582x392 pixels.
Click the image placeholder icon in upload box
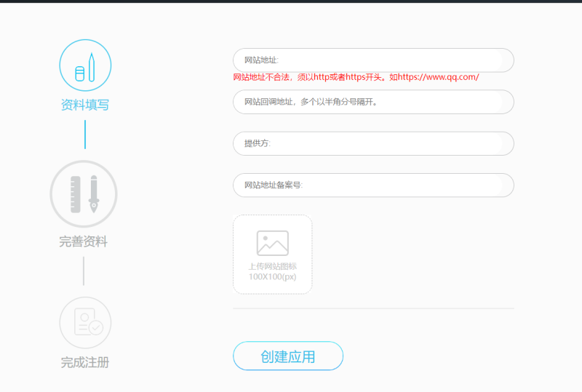point(273,243)
